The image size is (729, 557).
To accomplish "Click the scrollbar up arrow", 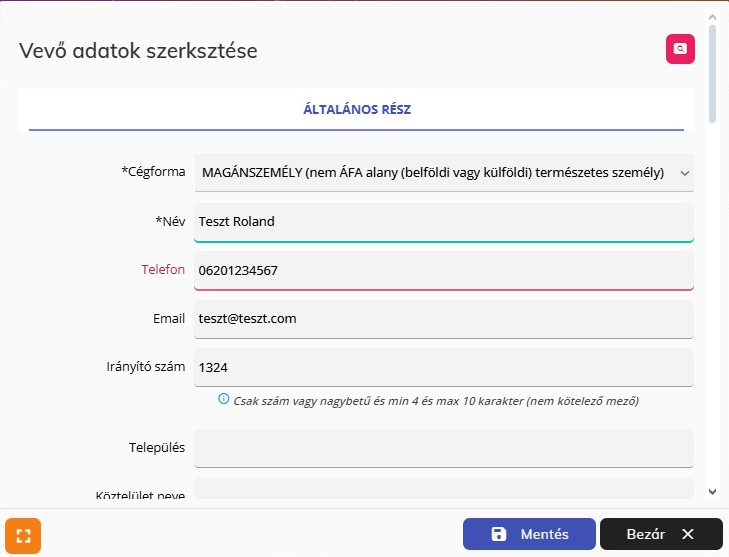I will [712, 17].
